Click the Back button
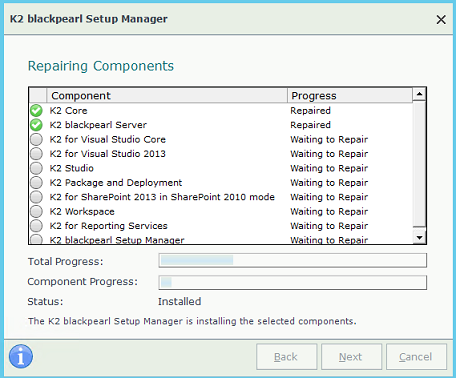456x378 pixels. [286, 357]
